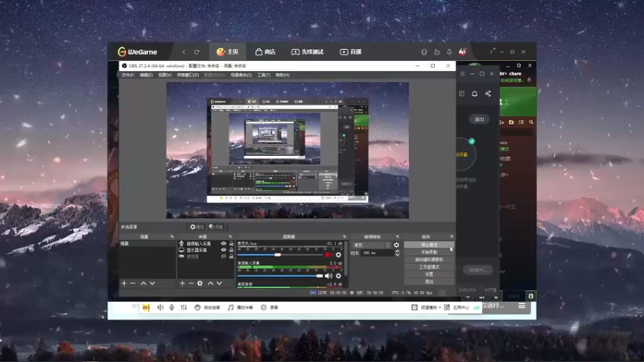Click WeGame user avatar icon

click(x=462, y=51)
